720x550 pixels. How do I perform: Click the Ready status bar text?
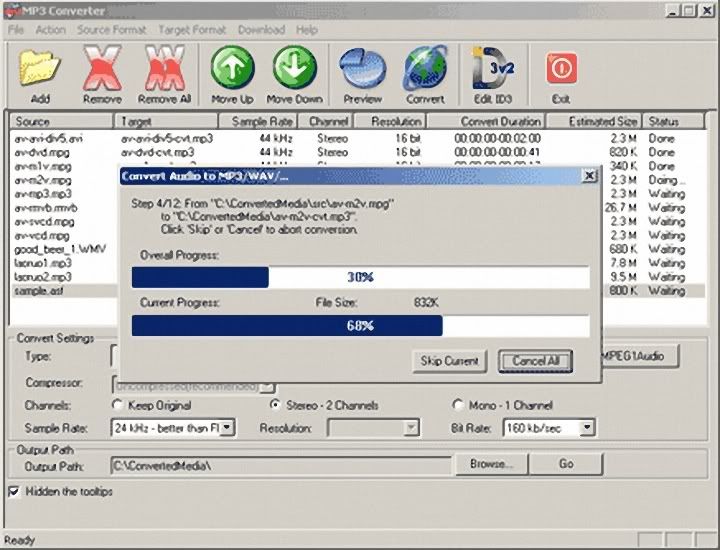[19, 540]
